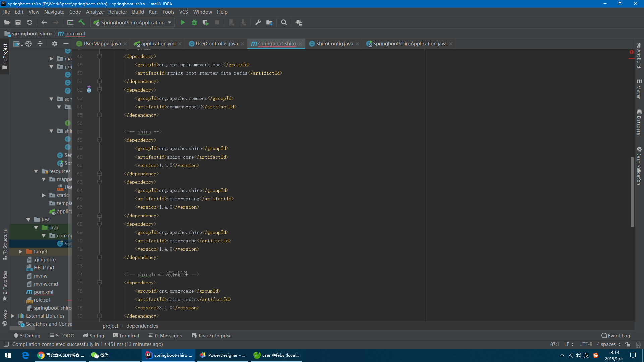Toggle Web tool window side tab

(5, 318)
